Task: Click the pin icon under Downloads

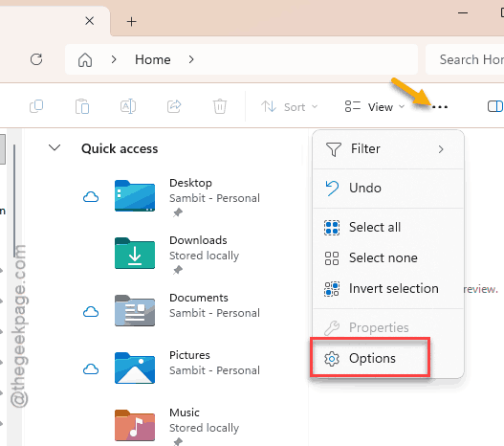Action: (178, 270)
